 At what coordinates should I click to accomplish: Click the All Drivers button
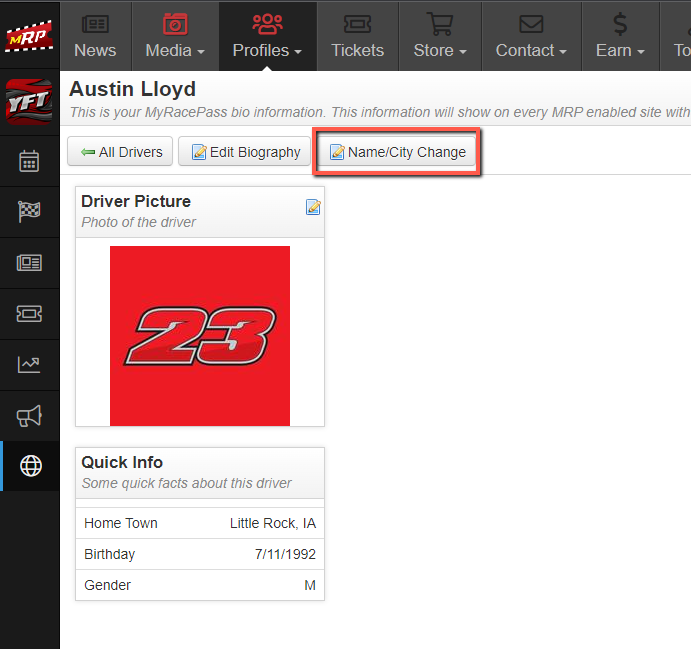tap(120, 152)
